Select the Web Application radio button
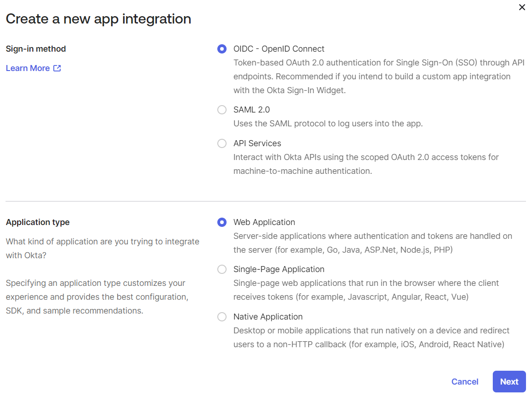The height and width of the screenshot is (397, 532). click(x=222, y=222)
